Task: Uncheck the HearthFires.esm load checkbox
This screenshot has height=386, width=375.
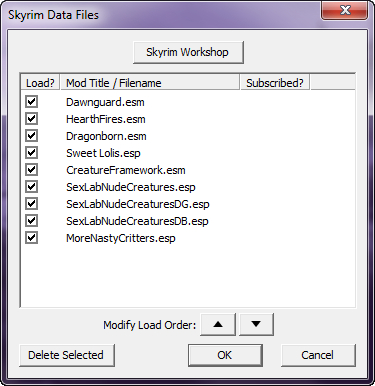Action: [31, 119]
